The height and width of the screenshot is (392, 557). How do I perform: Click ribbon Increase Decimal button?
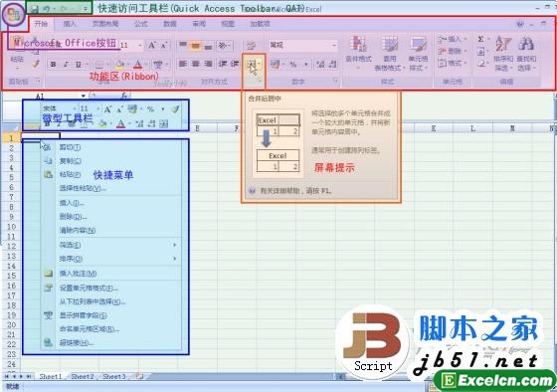(320, 65)
